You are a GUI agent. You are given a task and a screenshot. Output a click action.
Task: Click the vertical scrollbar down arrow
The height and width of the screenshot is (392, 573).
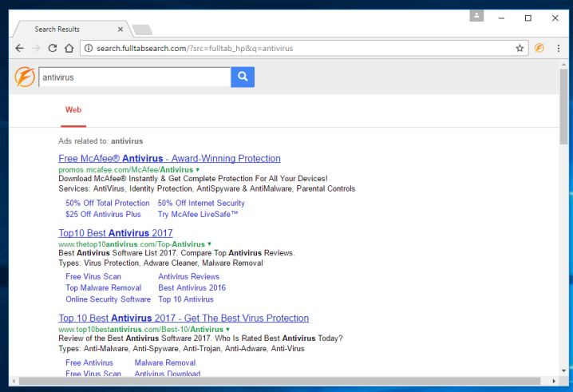563,370
